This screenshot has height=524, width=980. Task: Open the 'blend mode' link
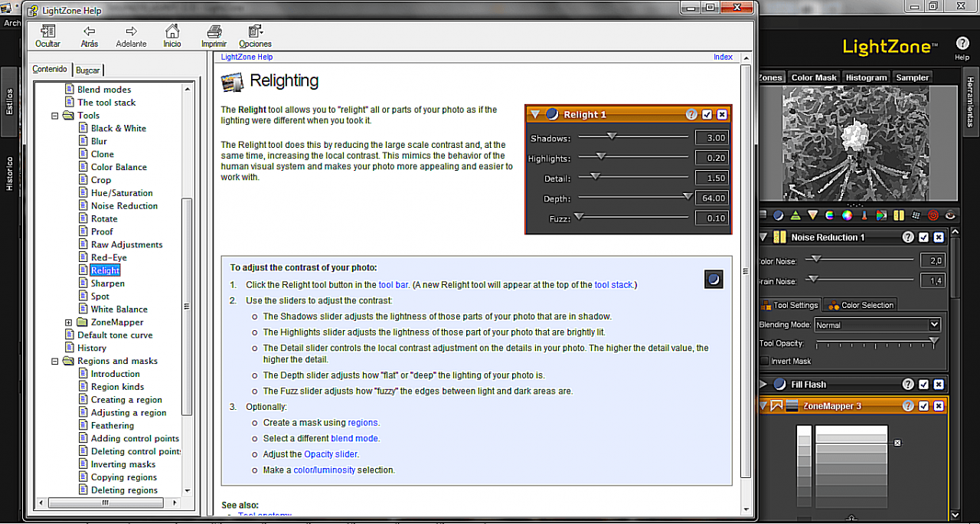(x=354, y=438)
